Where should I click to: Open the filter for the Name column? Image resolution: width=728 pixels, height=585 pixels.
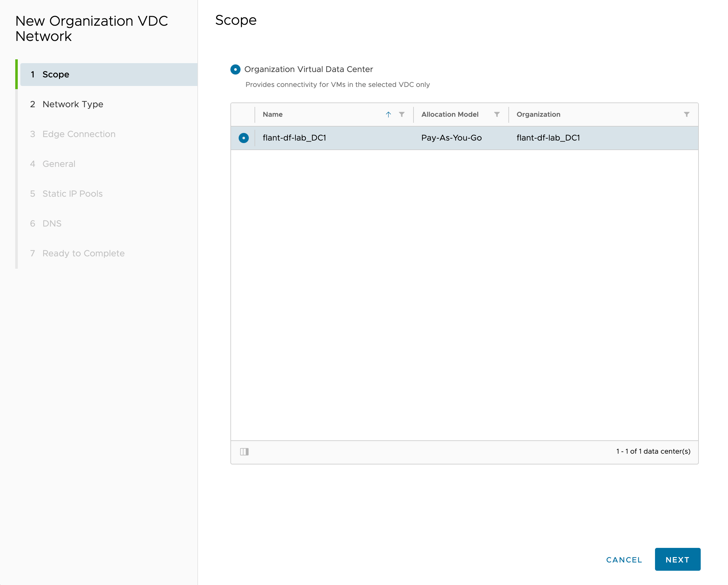tap(401, 115)
